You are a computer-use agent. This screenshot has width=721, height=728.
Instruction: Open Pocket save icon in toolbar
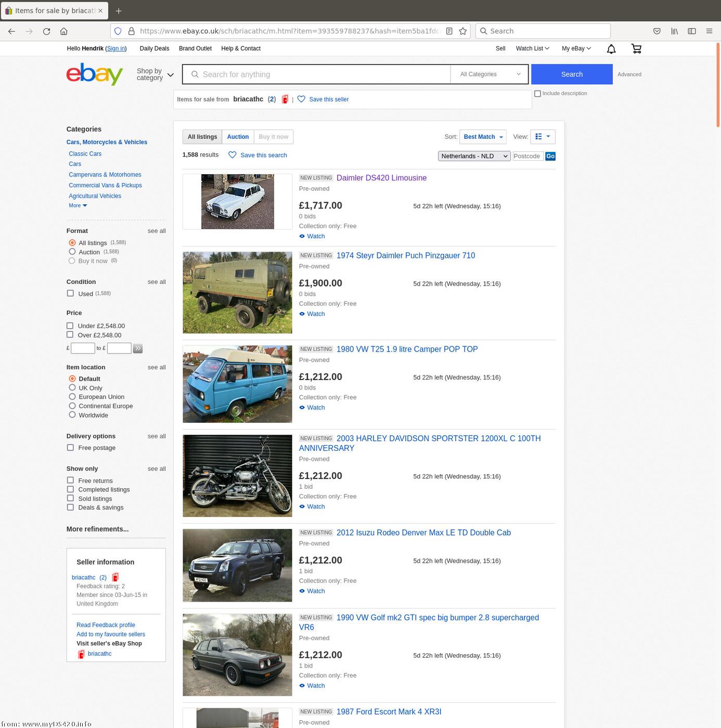(x=657, y=31)
